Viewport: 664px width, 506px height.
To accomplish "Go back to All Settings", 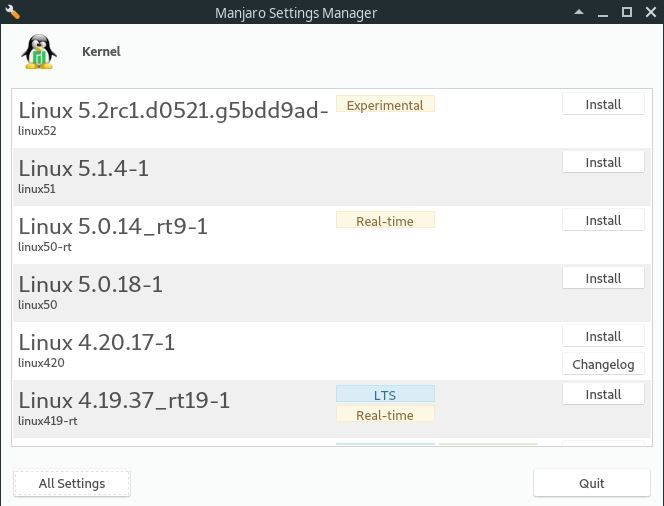I will tap(72, 483).
